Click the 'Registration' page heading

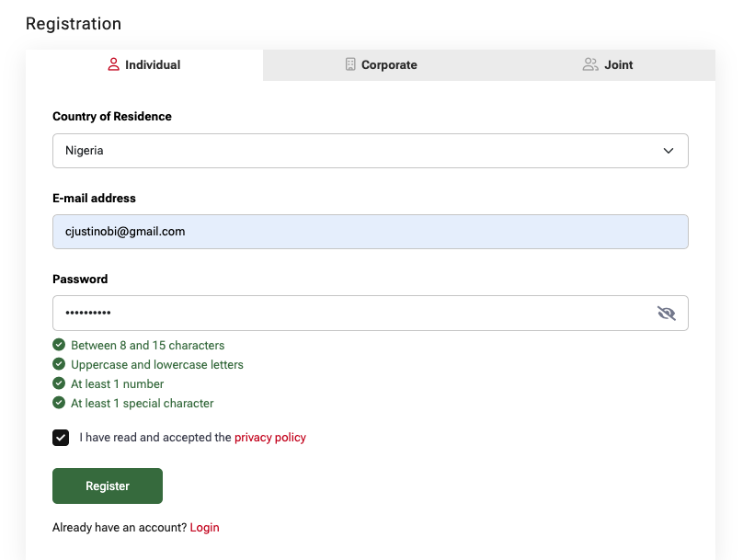tap(74, 24)
